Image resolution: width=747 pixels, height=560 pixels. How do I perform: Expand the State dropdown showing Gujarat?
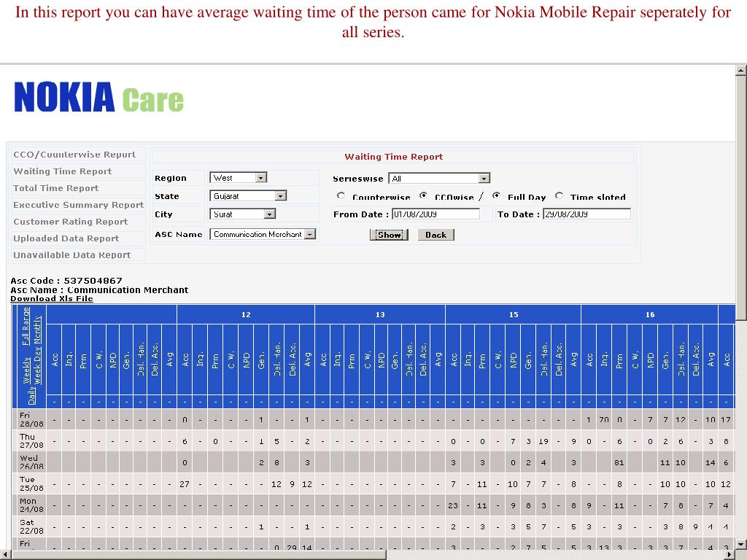coord(248,195)
